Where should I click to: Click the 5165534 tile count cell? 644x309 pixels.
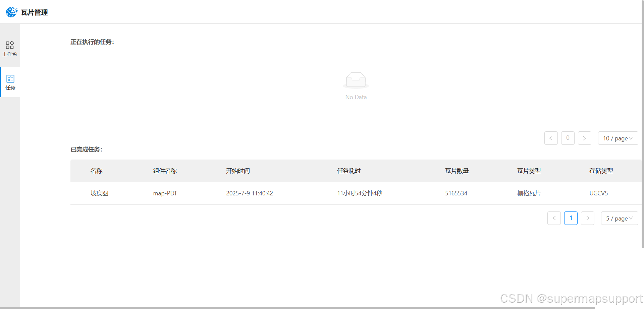click(x=456, y=193)
